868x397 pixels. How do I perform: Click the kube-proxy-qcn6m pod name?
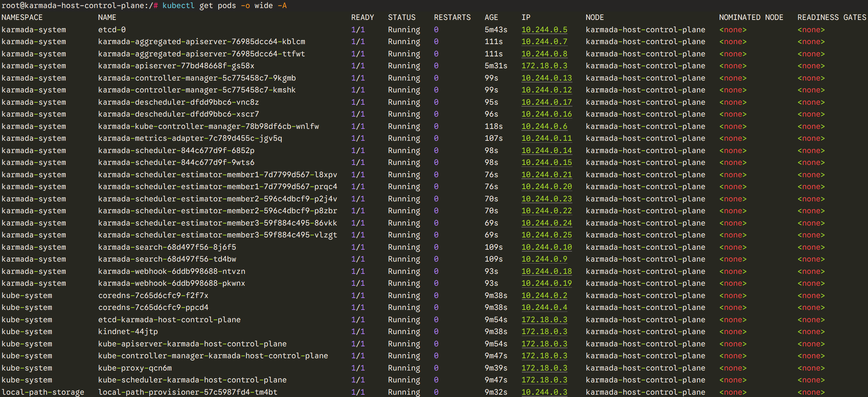(x=135, y=368)
